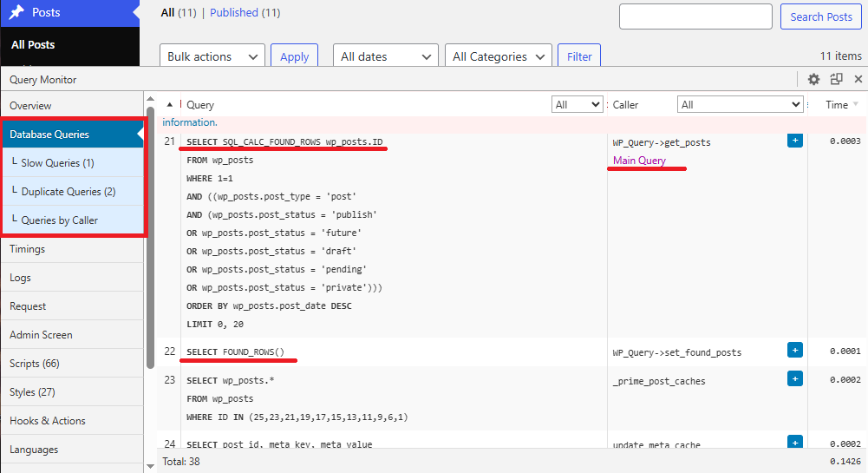Expand details for query 21 plus button

tap(795, 140)
